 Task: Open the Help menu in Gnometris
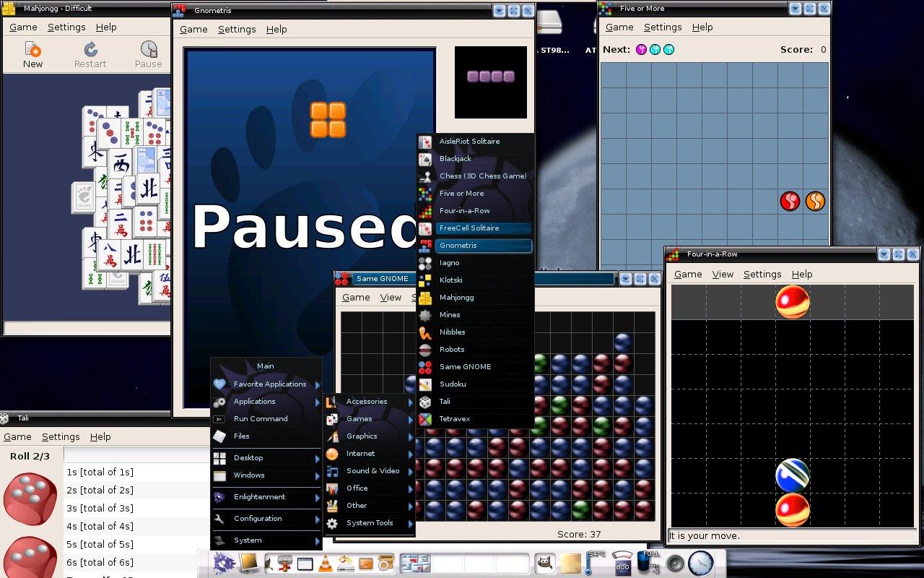coord(276,30)
